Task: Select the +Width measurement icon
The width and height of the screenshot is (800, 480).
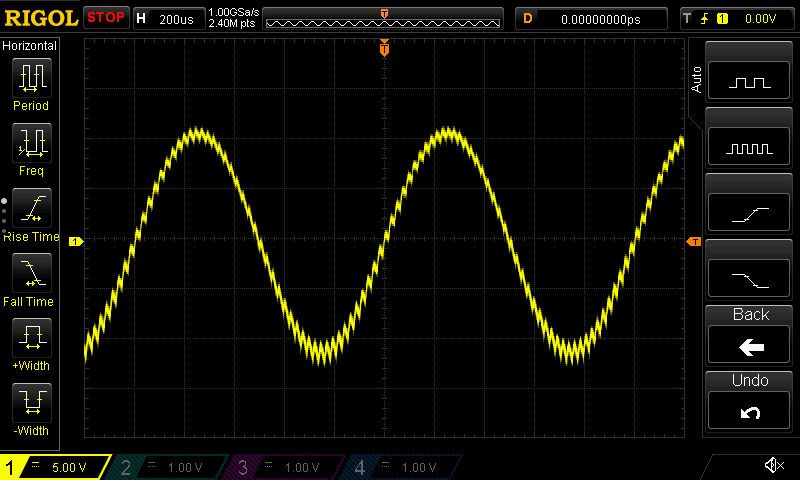Action: click(x=32, y=338)
